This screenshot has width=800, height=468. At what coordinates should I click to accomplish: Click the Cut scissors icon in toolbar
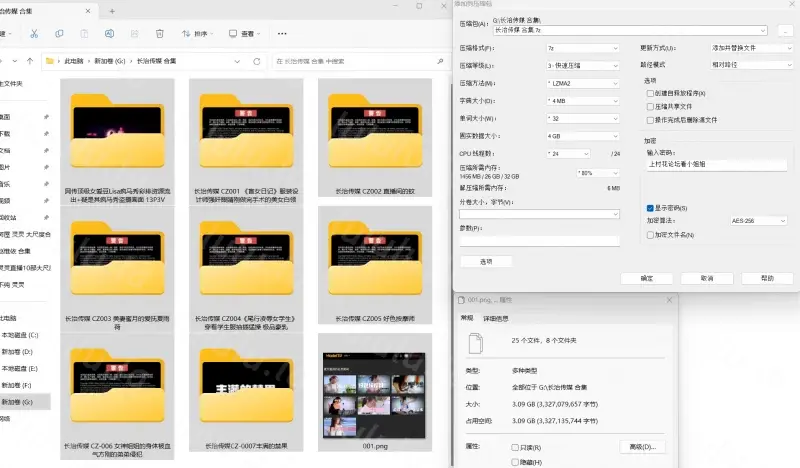pos(34,34)
